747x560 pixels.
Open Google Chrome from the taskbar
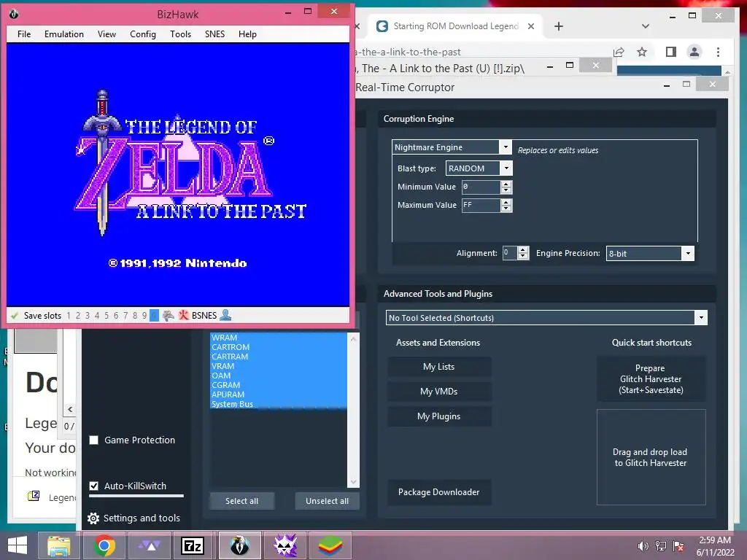(104, 545)
